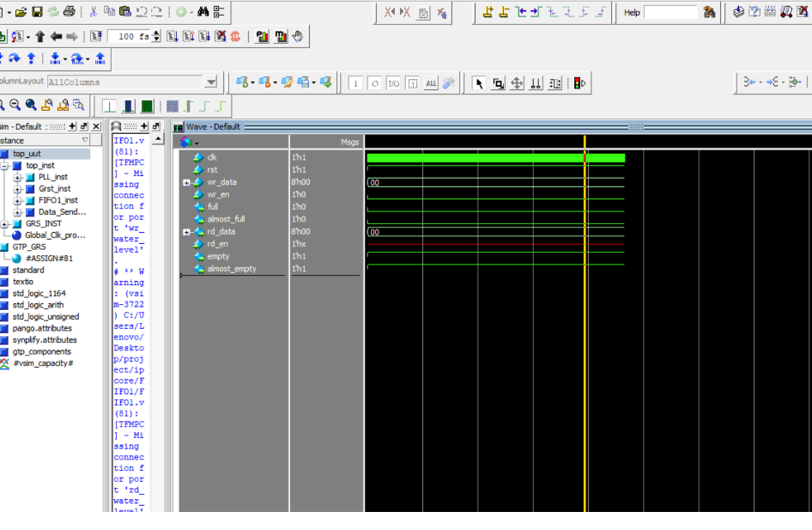This screenshot has width=812, height=530.
Task: Click the Print icon in the toolbar
Action: pyautogui.click(x=69, y=11)
